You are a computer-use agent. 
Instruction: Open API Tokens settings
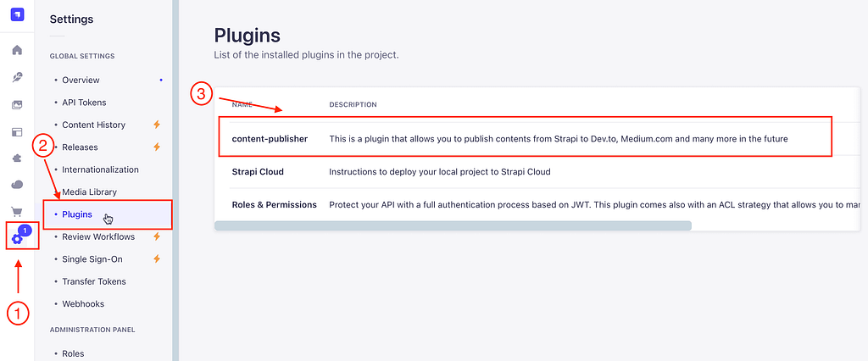point(84,103)
